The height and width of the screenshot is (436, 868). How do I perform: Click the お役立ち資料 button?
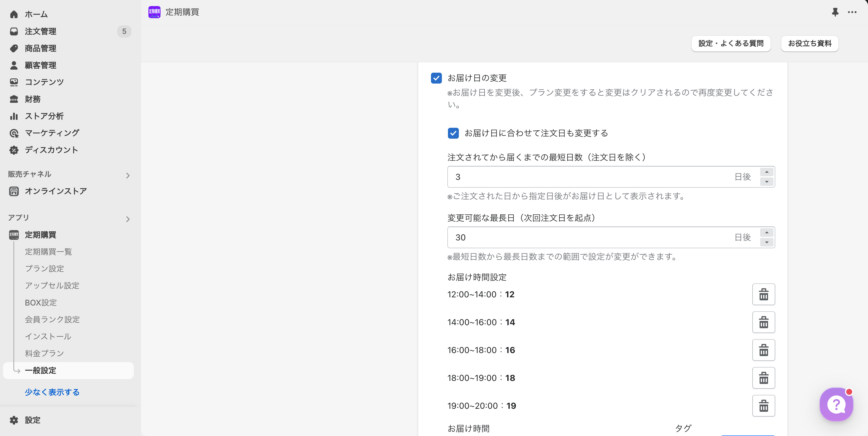click(809, 44)
